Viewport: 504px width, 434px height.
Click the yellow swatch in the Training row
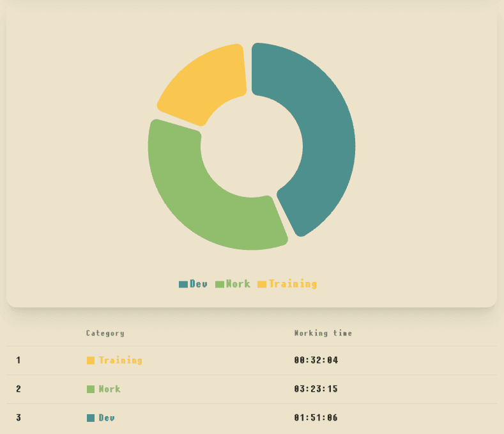(x=91, y=360)
